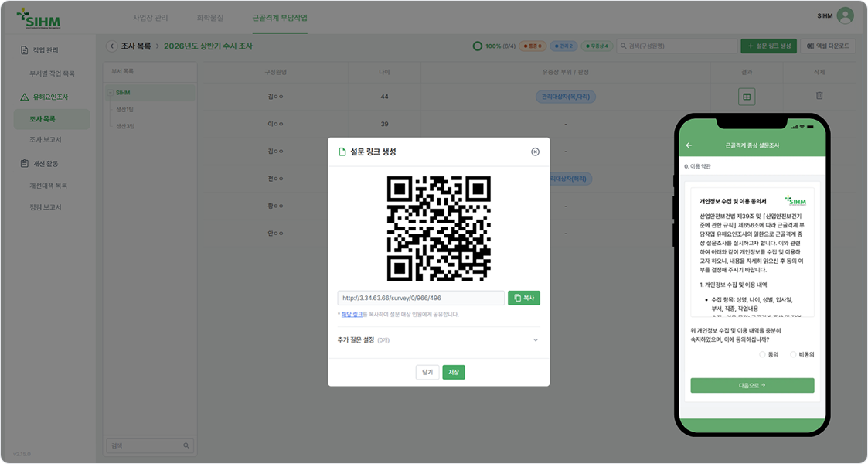Open the user profile avatar icon
This screenshot has width=868, height=464.
click(x=846, y=16)
